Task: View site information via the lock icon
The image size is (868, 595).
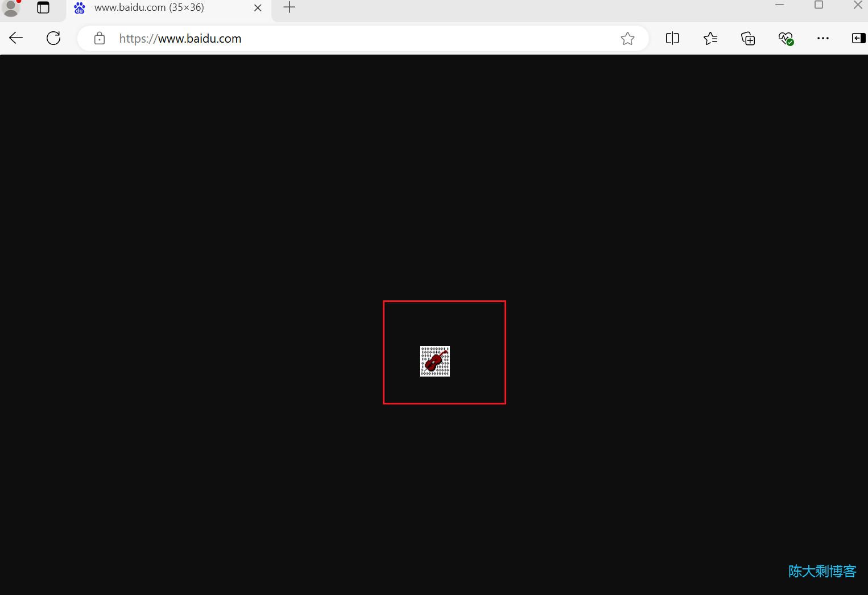Action: [100, 38]
